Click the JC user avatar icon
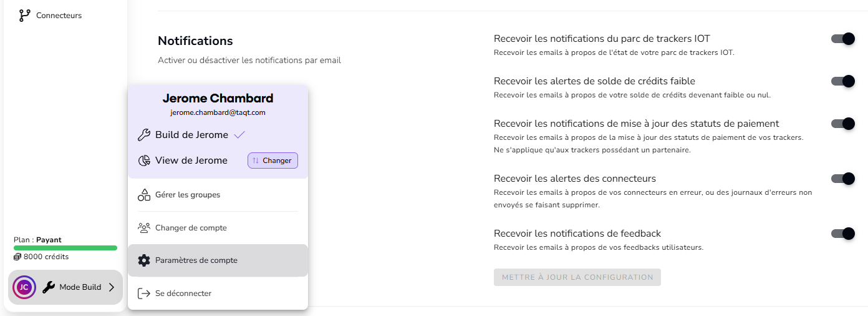The image size is (868, 316). [24, 287]
